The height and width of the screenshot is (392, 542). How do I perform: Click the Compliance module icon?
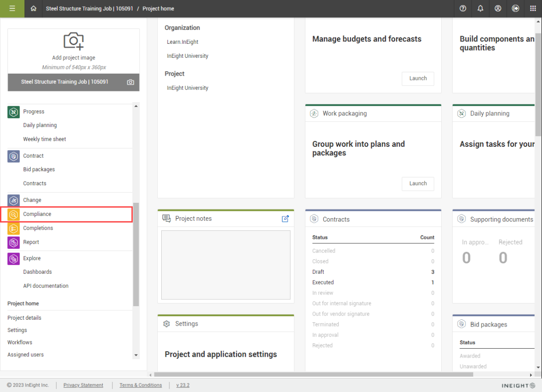pyautogui.click(x=14, y=214)
